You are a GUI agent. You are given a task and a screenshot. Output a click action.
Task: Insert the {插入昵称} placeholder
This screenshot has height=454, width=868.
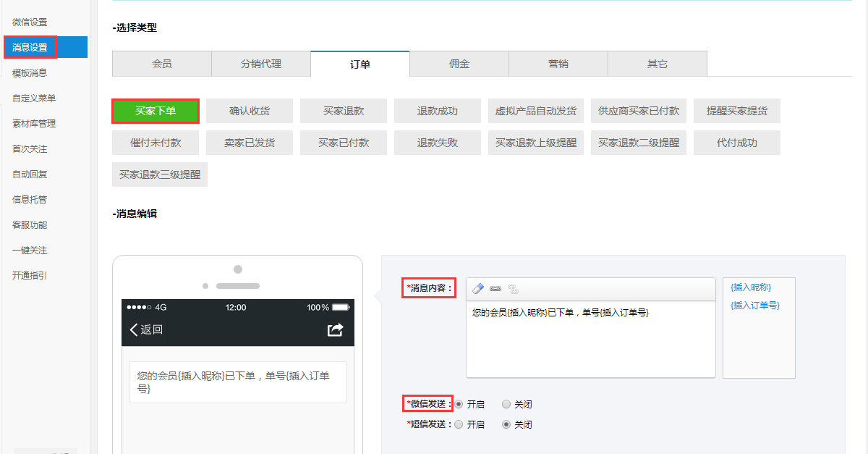[x=750, y=287]
